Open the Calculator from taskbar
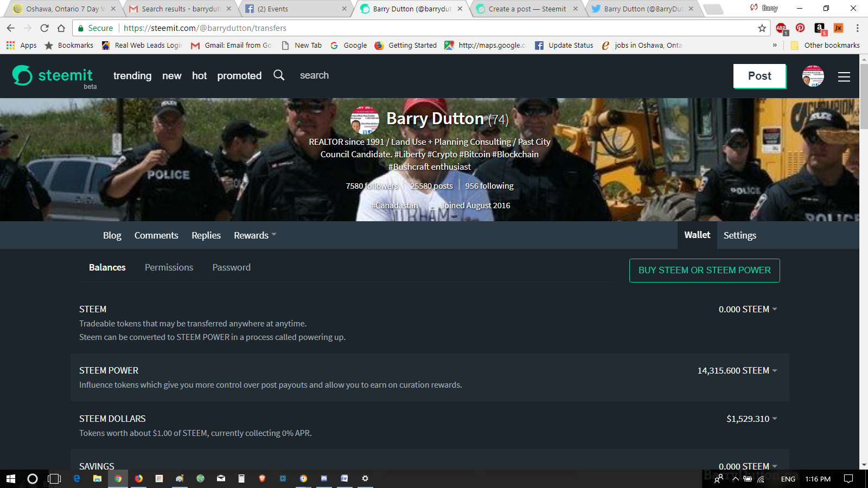Viewport: 868px width, 488px height. (241, 478)
